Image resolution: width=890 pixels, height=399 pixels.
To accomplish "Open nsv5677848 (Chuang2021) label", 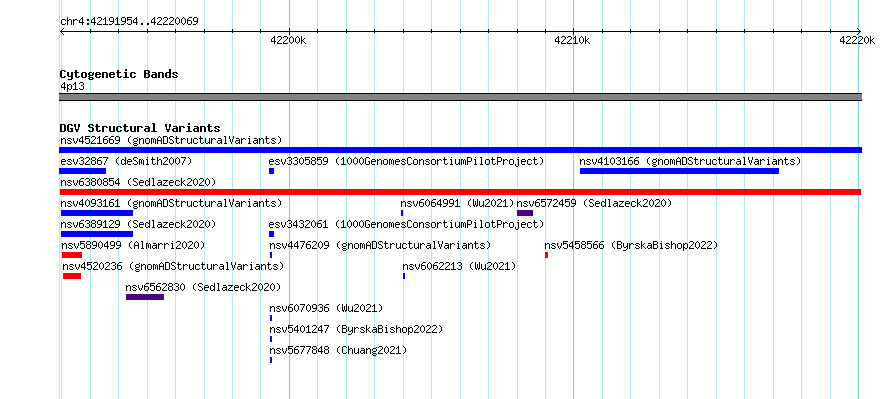I will point(338,350).
